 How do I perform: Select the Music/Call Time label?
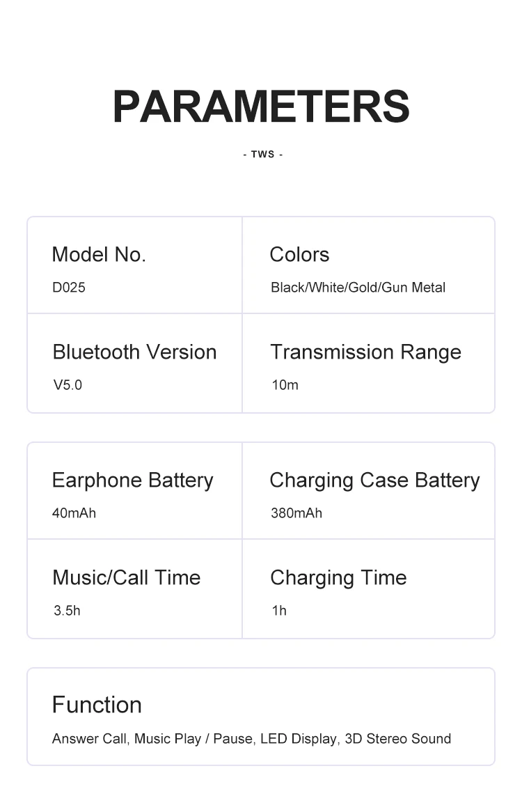127,578
